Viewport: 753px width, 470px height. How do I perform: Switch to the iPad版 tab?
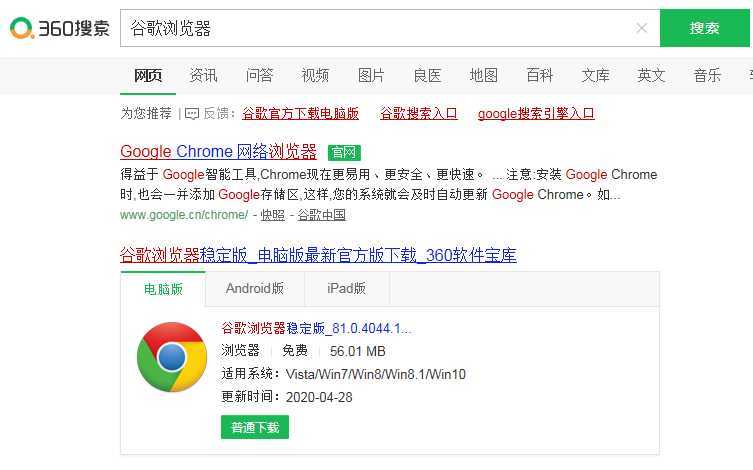(x=346, y=289)
